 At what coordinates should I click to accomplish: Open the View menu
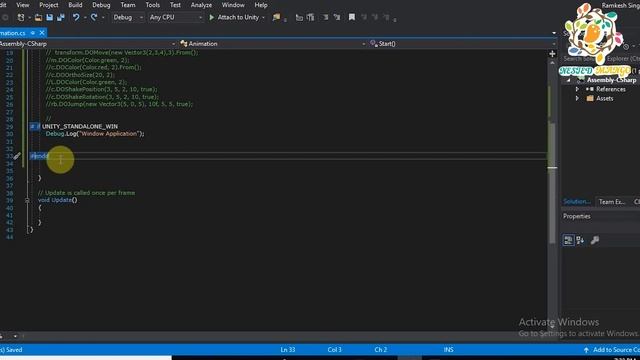23,5
